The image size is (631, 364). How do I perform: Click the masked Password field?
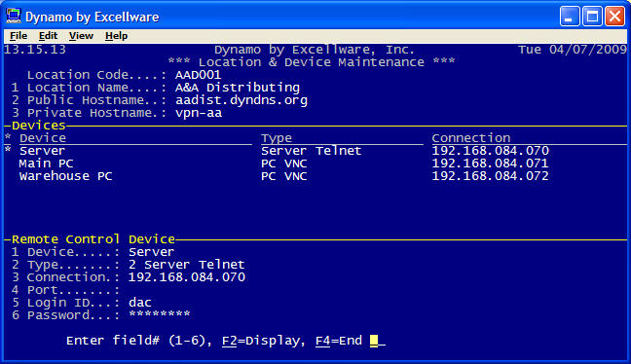pyautogui.click(x=160, y=314)
